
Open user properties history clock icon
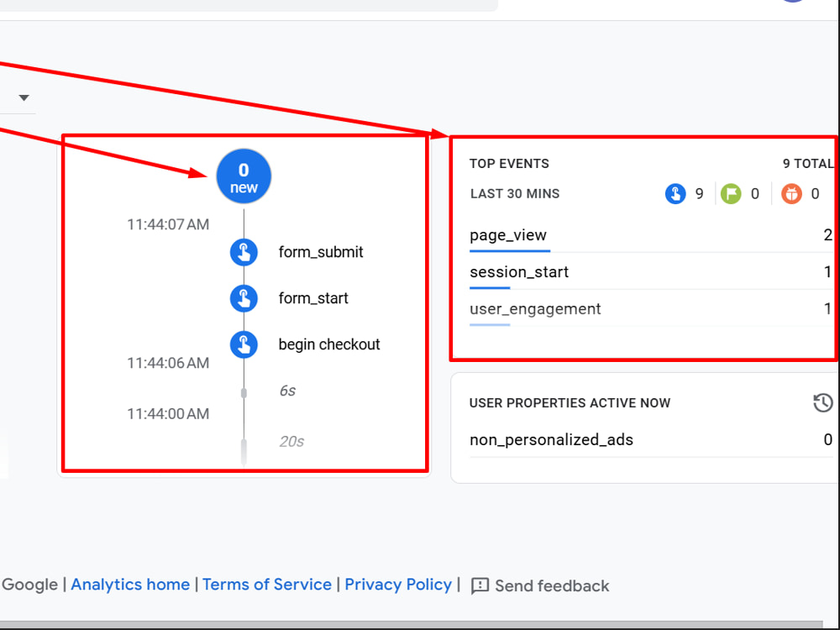click(823, 403)
